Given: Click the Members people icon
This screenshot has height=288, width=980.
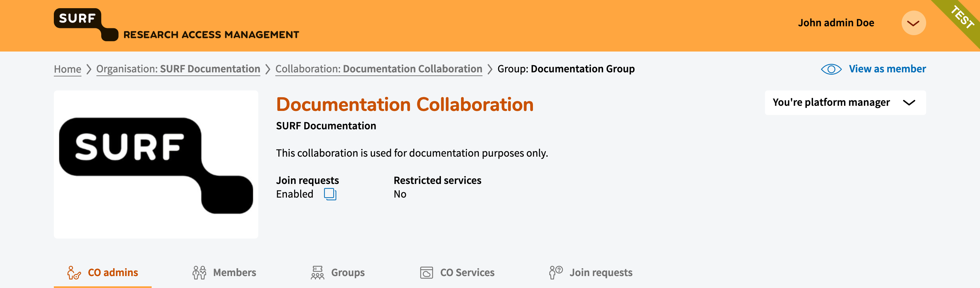Looking at the screenshot, I should coord(199,273).
